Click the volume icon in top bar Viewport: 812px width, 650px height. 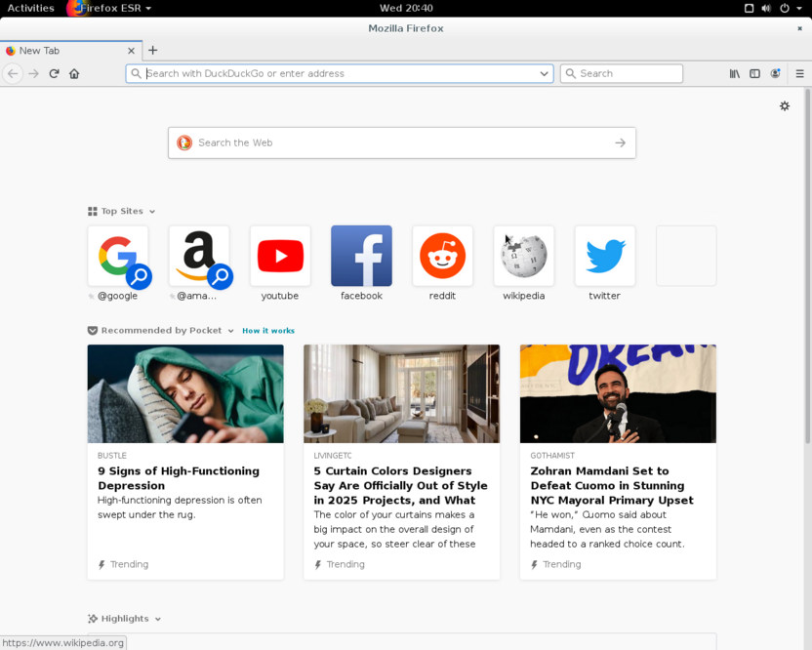(x=766, y=8)
